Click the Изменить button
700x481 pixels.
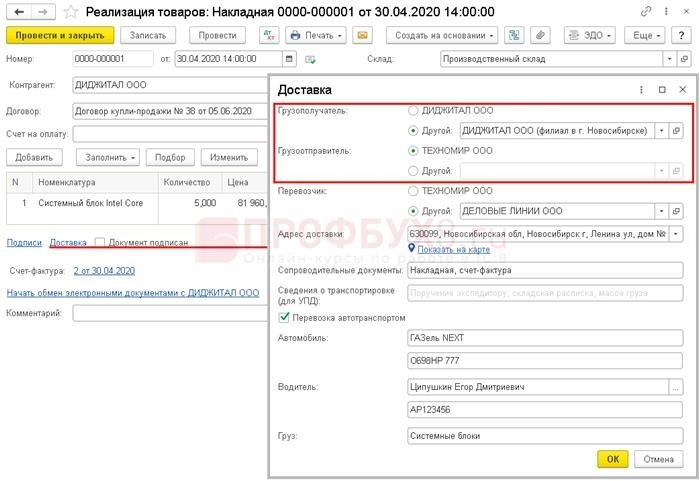coord(229,157)
